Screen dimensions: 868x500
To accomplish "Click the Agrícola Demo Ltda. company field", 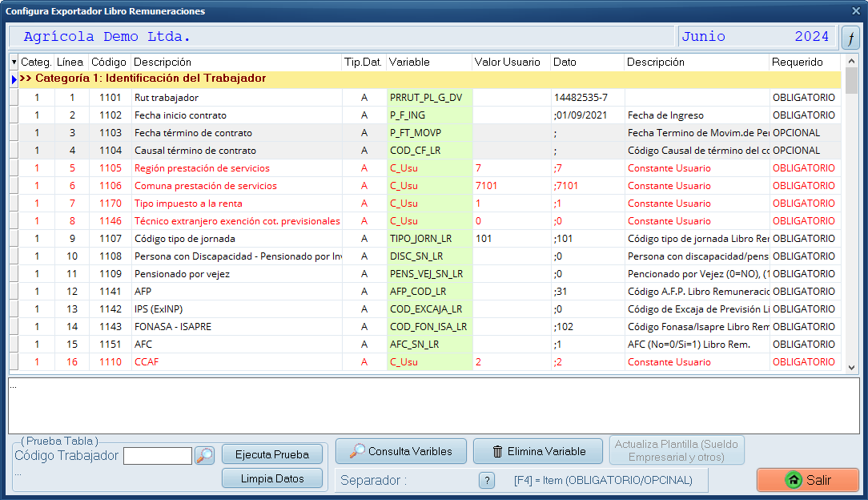I will (x=341, y=37).
